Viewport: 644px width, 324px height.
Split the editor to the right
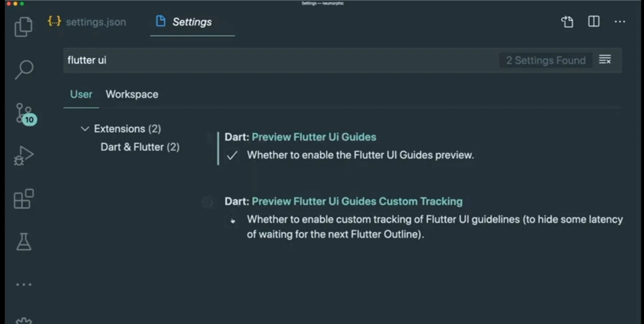pos(594,22)
